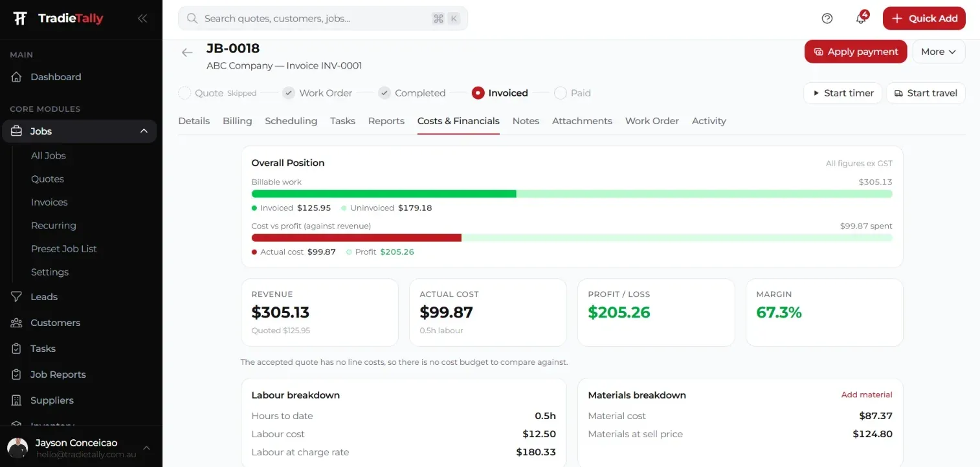The width and height of the screenshot is (980, 467).
Task: Open Invoices in the sidebar
Action: click(x=49, y=202)
